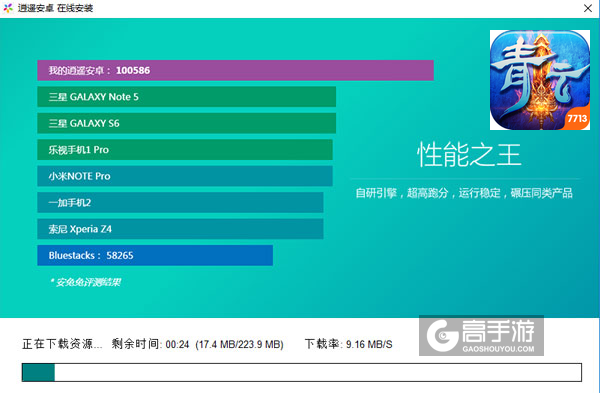This screenshot has height=393, width=600.
Task: Open the 青云 game icon thumbnail
Action: click(x=540, y=80)
